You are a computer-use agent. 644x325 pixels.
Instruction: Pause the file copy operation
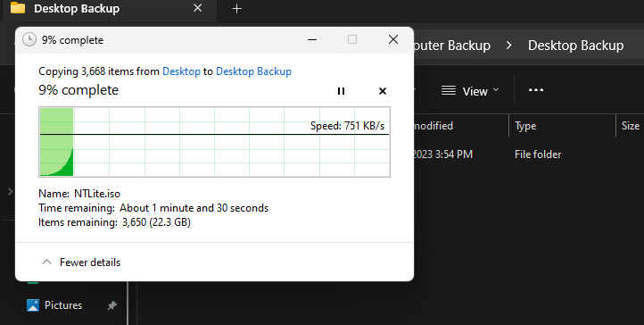click(341, 91)
